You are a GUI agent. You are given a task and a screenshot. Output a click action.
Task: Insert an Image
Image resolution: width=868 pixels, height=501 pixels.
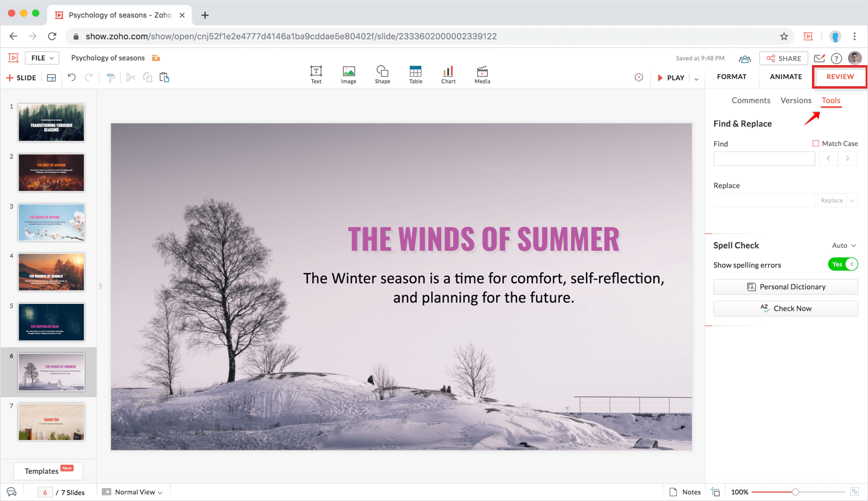[348, 75]
